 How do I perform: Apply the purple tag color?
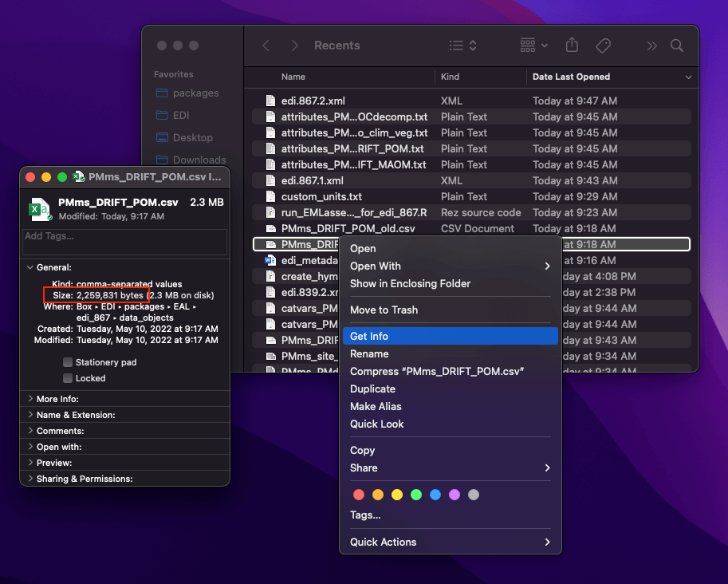455,495
